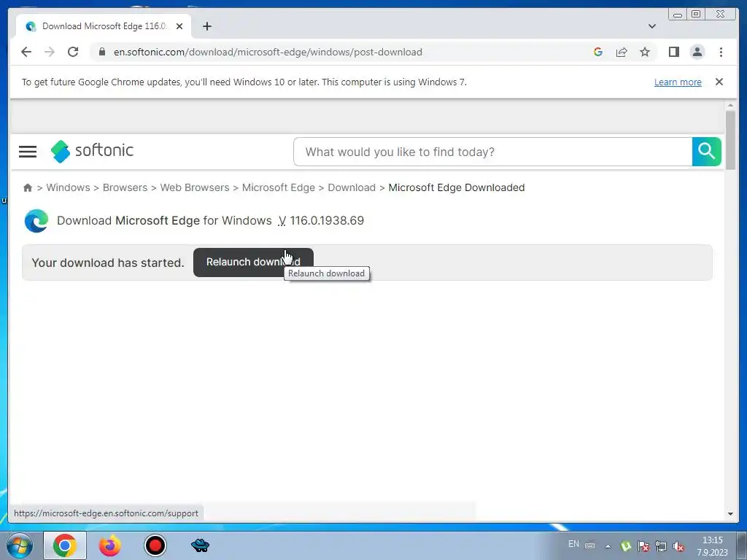Image resolution: width=747 pixels, height=560 pixels.
Task: Open the Windows Start menu
Action: click(x=19, y=545)
